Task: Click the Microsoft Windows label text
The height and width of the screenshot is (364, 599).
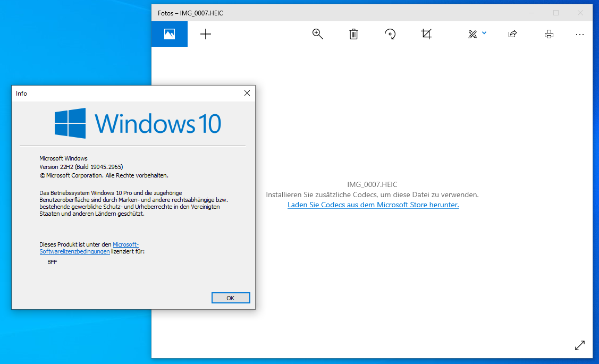Action: [63, 158]
